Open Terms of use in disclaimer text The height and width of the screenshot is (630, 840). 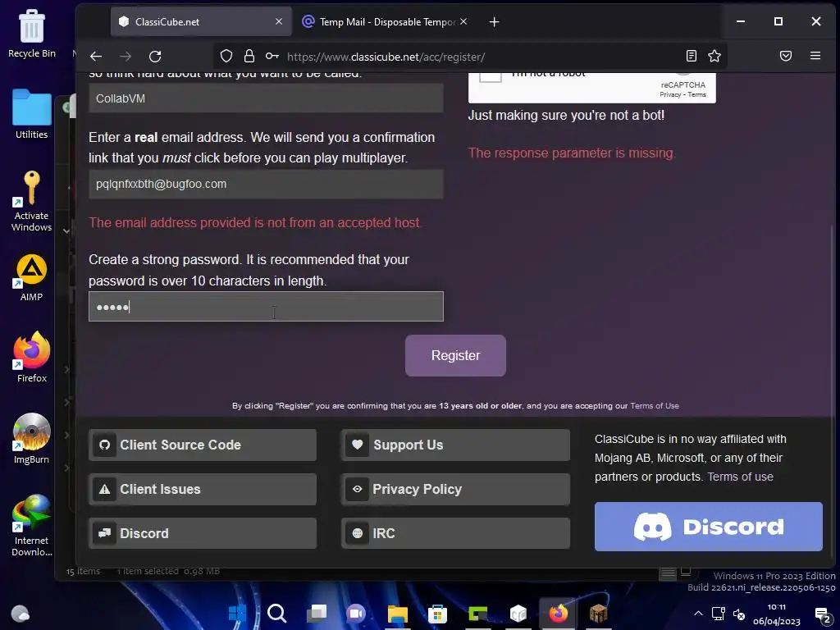[740, 477]
